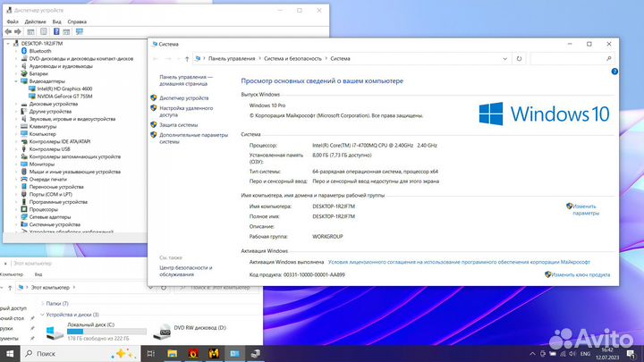Select Системные устройства in device tree
This screenshot has width=644, height=362.
click(x=55, y=224)
